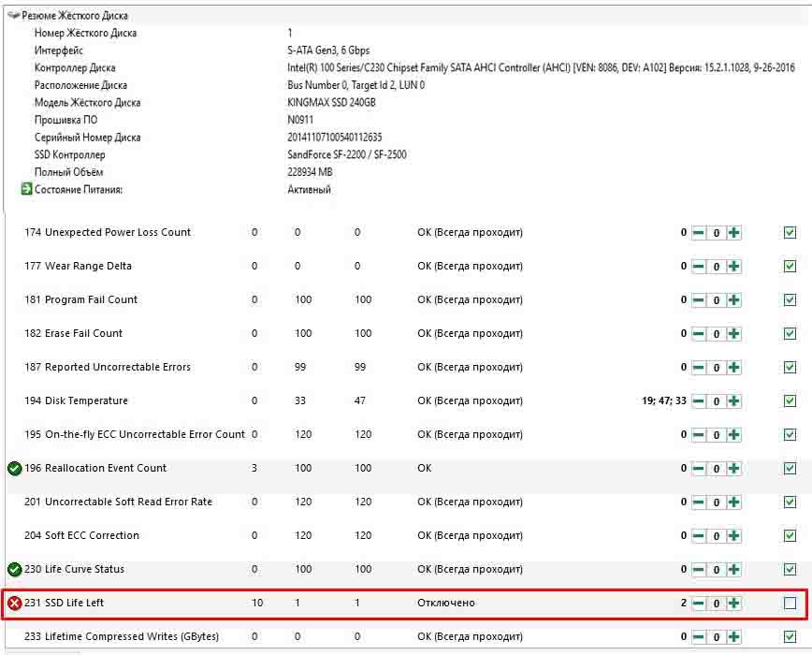The image size is (812, 655).
Task: Decrease offset for Reported Uncorrectable Errors
Action: click(699, 368)
